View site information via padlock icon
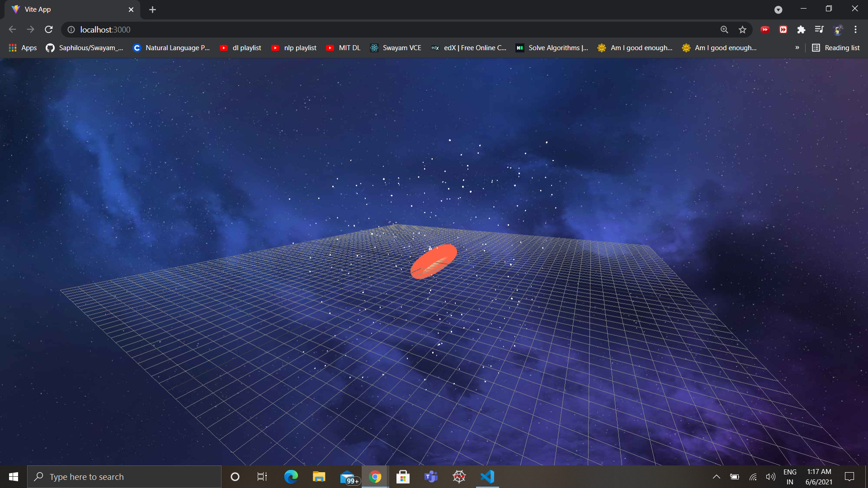The height and width of the screenshot is (488, 868). [71, 29]
